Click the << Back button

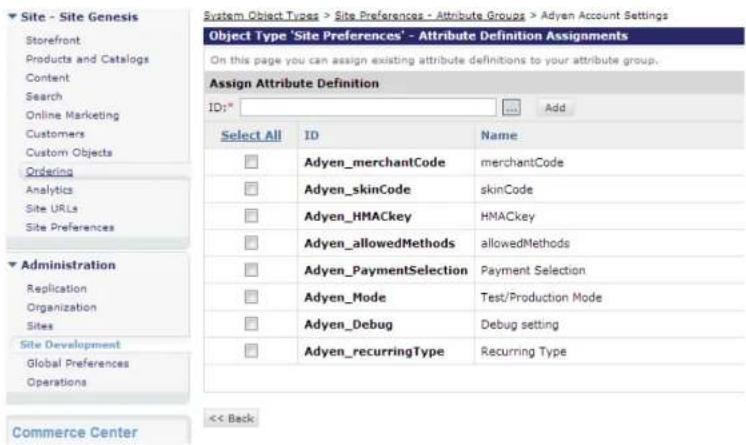pos(232,418)
